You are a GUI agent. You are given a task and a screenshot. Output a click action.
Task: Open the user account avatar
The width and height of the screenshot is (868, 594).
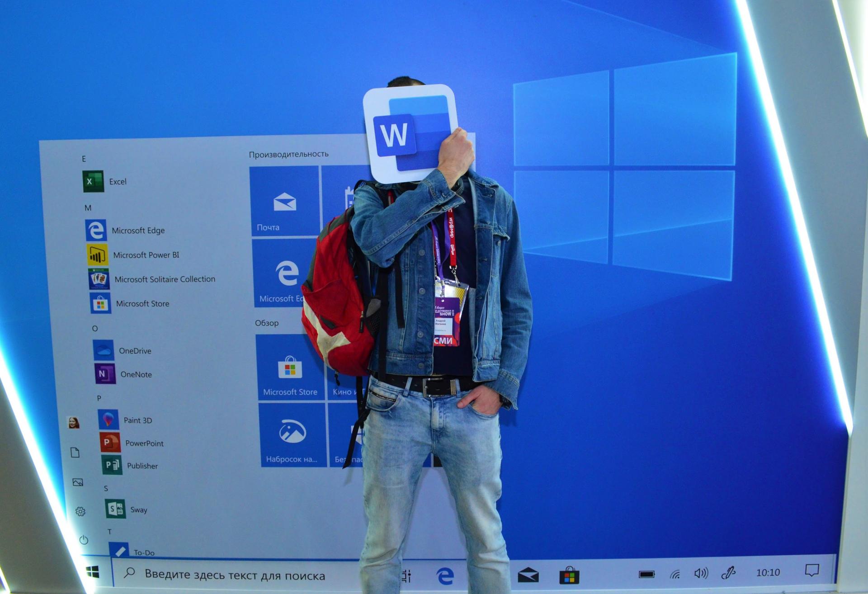pyautogui.click(x=74, y=423)
